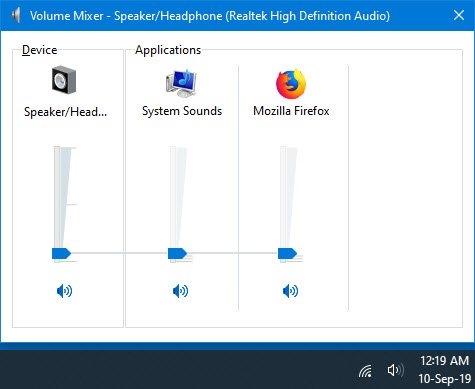Image resolution: width=475 pixels, height=389 pixels.
Task: Open the taskbar clock and date
Action: [444, 370]
